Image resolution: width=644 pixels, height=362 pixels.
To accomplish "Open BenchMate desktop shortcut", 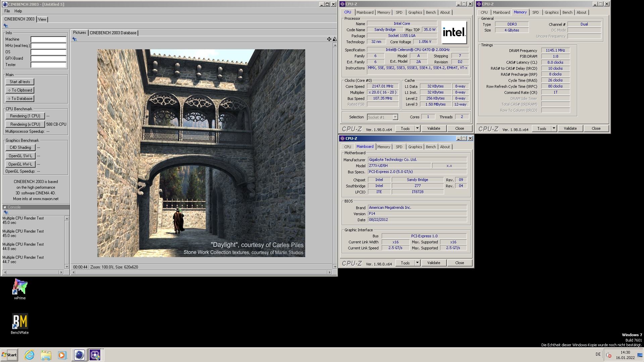I will point(20,324).
